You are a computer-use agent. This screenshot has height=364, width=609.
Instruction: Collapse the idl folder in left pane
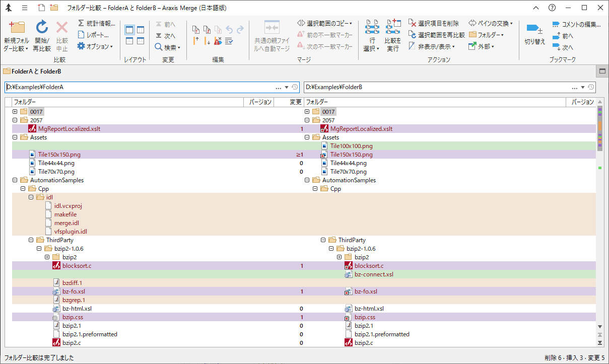point(31,197)
